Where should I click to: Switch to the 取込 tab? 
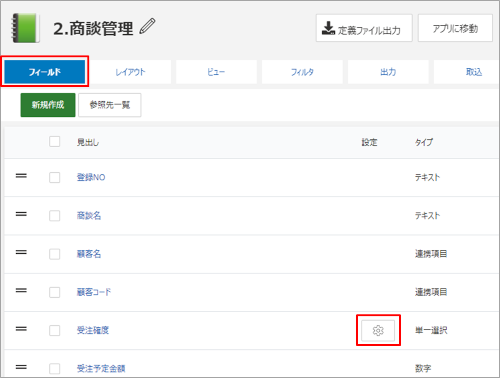pos(467,72)
